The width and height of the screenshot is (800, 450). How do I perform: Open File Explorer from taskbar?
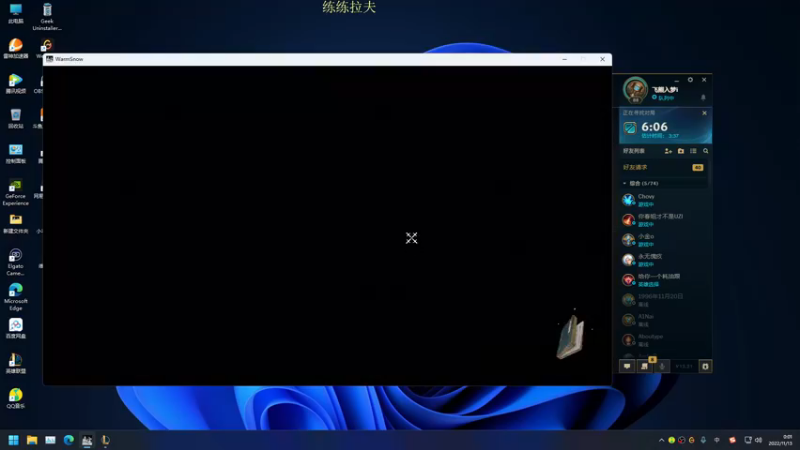coord(32,440)
